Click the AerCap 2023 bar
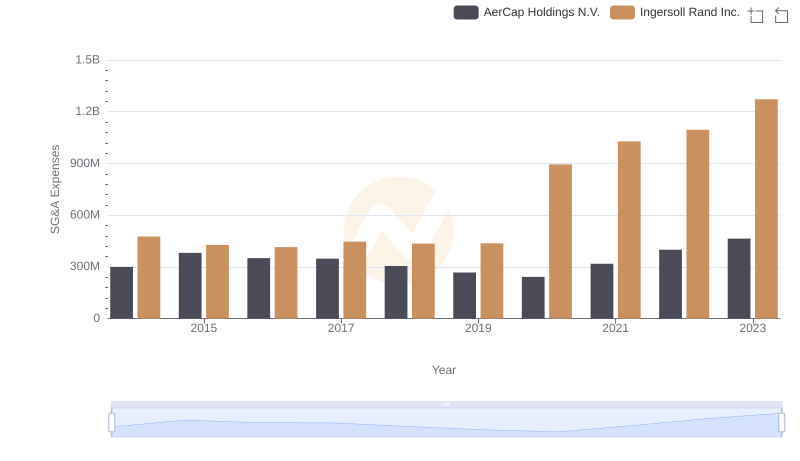 click(739, 278)
